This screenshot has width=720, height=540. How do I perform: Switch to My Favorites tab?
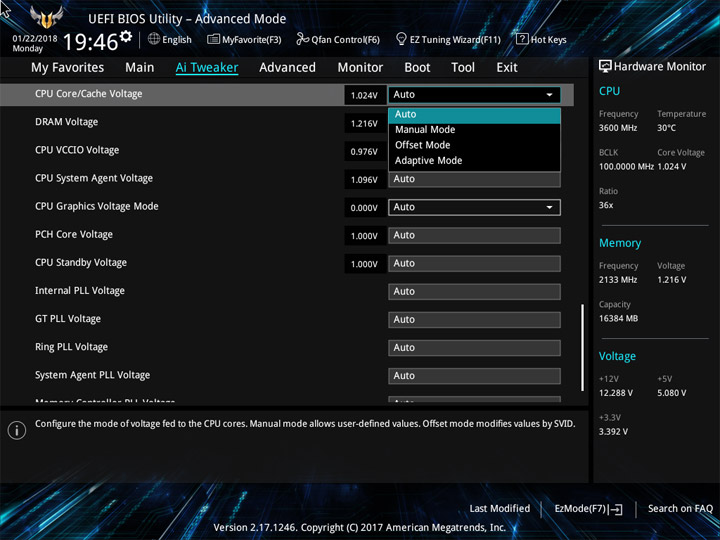point(68,68)
